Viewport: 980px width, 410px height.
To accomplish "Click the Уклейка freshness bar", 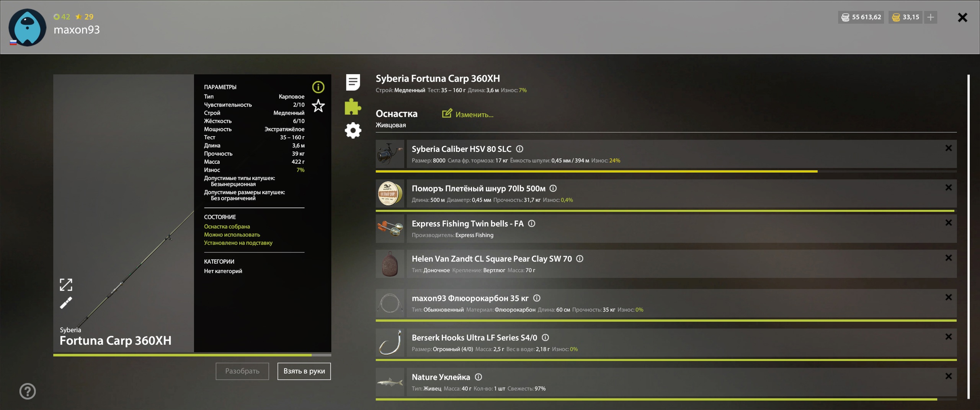I will (x=666, y=399).
